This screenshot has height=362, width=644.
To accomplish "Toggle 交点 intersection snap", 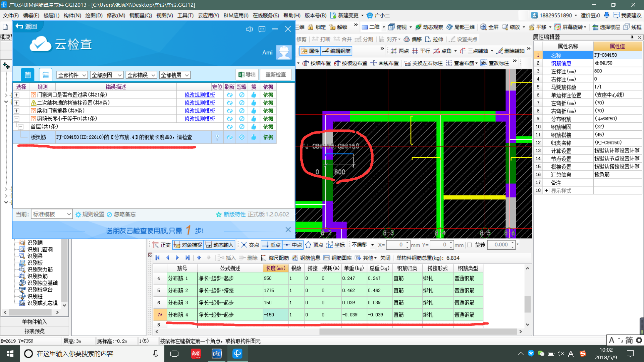I will point(250,245).
